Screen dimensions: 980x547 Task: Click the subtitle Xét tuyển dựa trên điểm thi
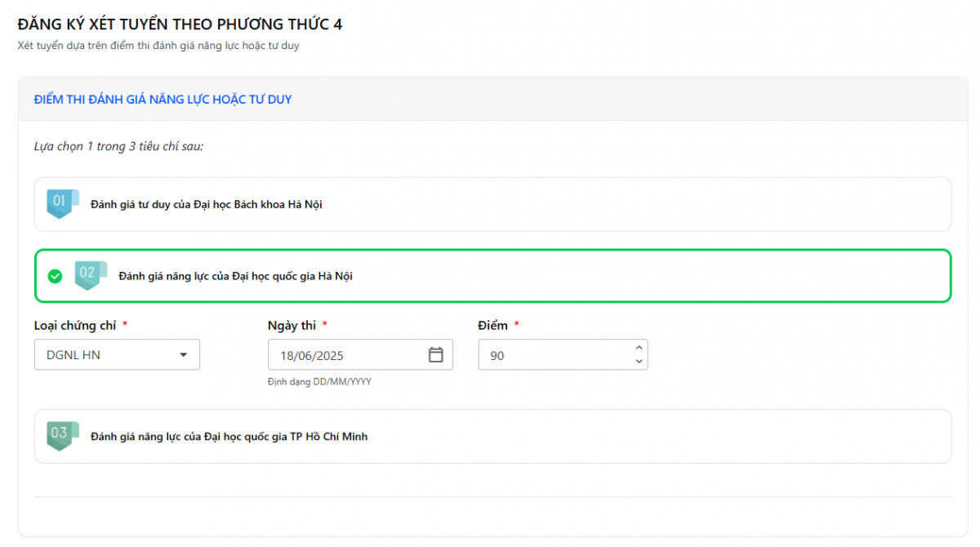pos(158,46)
